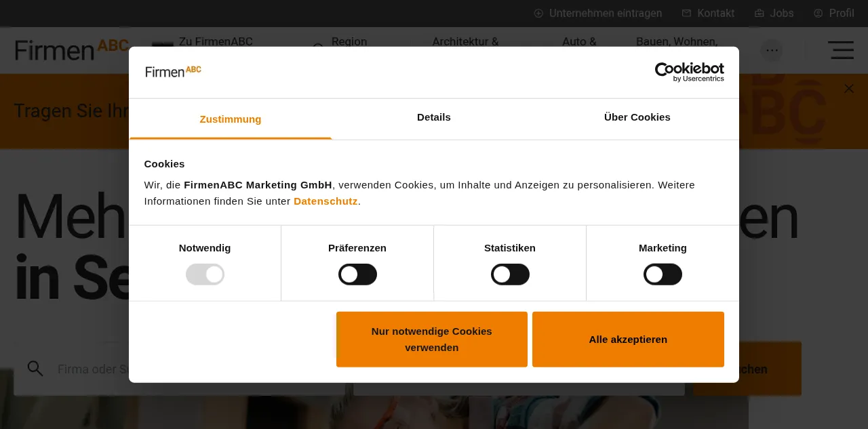Enable the Präferenzen cookie switch
Image resolution: width=868 pixels, height=429 pixels.
coord(357,274)
